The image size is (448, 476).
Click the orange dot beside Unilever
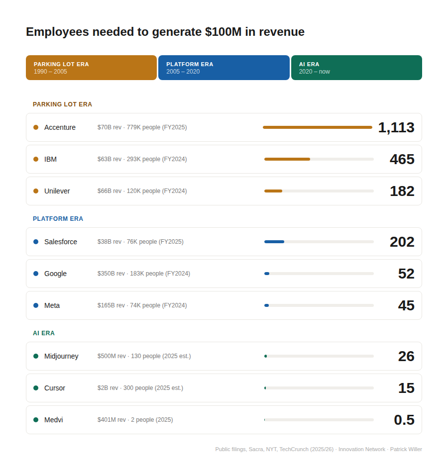point(36,191)
